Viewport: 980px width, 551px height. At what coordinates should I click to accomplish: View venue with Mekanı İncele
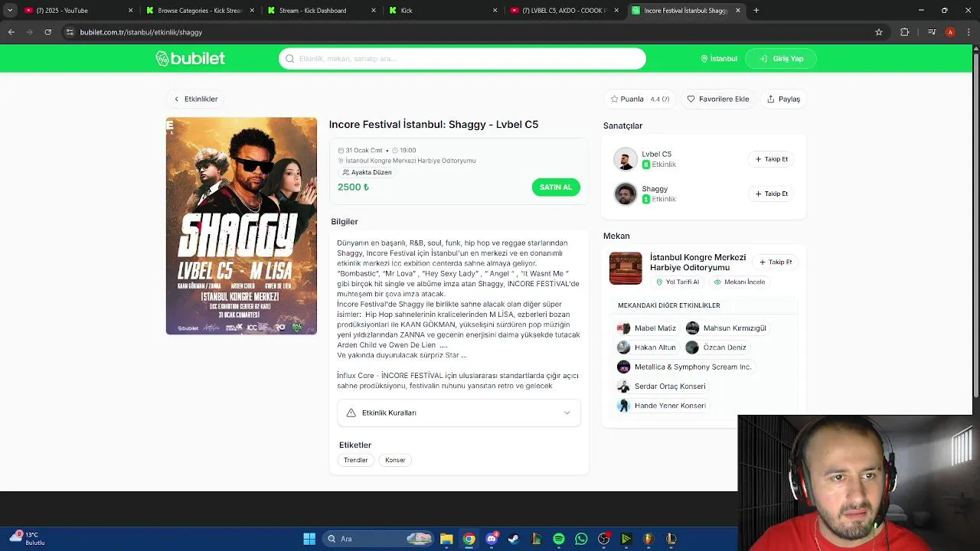(739, 282)
